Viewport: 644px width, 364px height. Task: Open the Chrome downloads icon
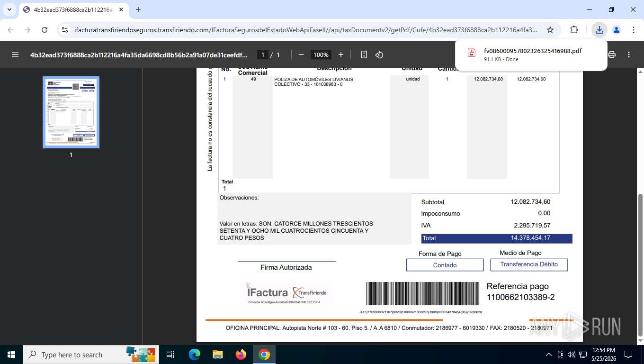(x=599, y=30)
